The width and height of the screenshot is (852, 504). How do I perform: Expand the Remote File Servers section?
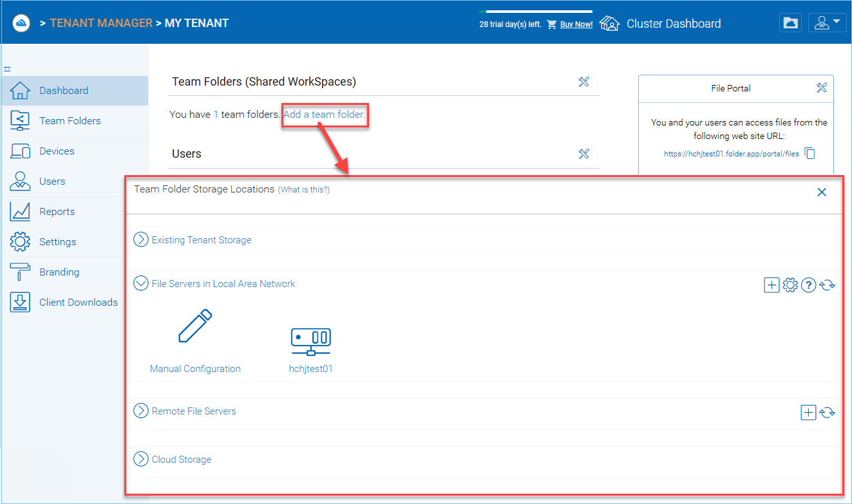[x=141, y=411]
